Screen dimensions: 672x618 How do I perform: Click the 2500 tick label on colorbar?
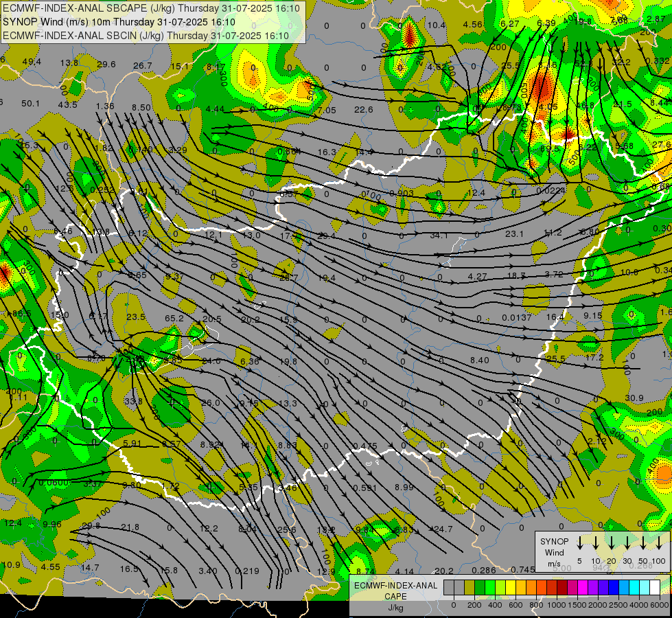[618, 605]
